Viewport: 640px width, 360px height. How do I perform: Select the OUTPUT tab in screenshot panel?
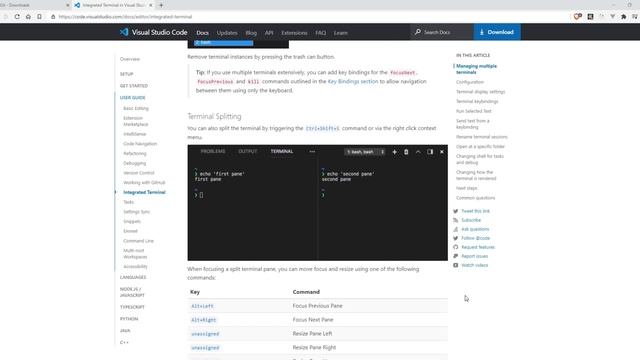tap(248, 151)
